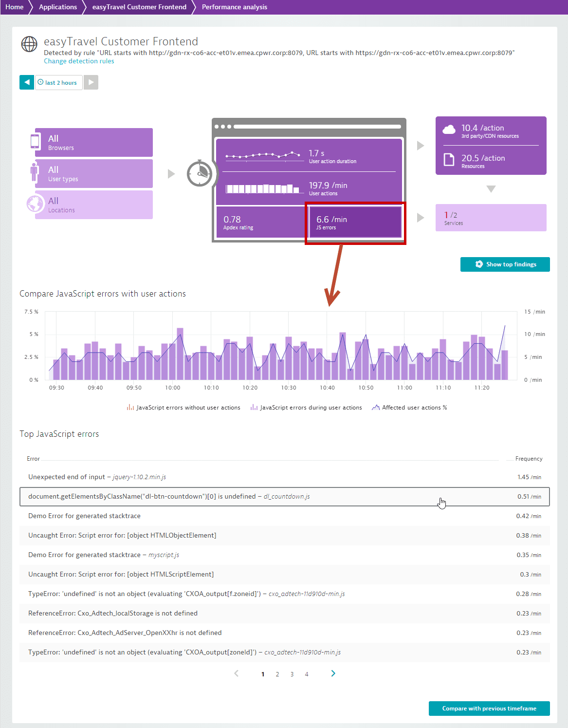Select page 1 of errors list
The image size is (568, 728).
click(263, 674)
